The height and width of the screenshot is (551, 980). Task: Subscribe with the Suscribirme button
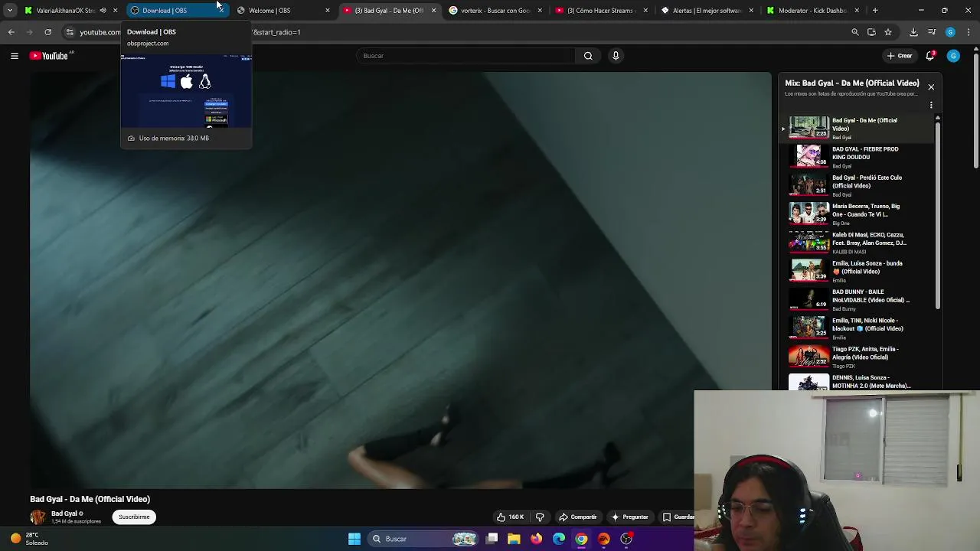(134, 517)
